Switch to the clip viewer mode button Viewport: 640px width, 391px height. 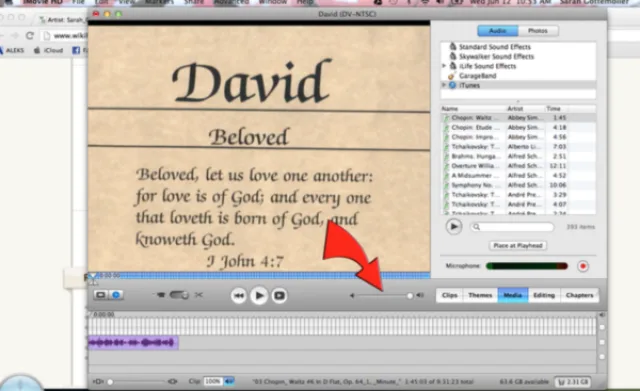[x=101, y=295]
